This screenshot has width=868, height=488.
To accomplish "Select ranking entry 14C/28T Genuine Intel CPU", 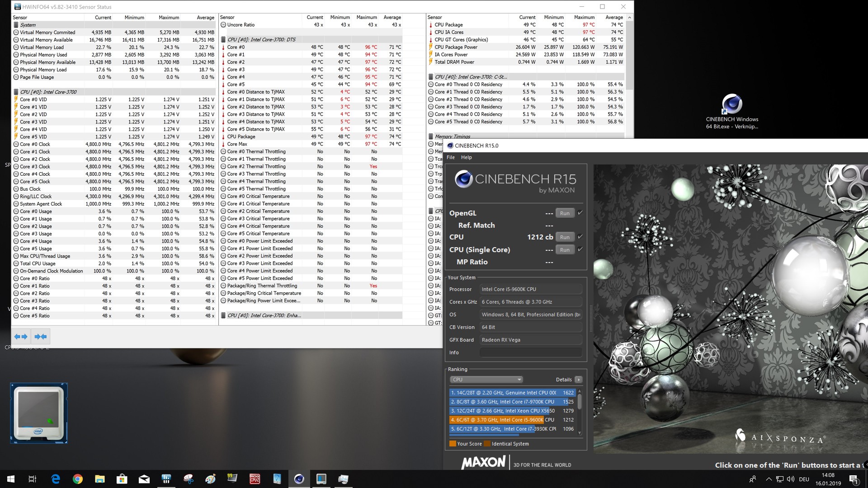I will coord(512,393).
